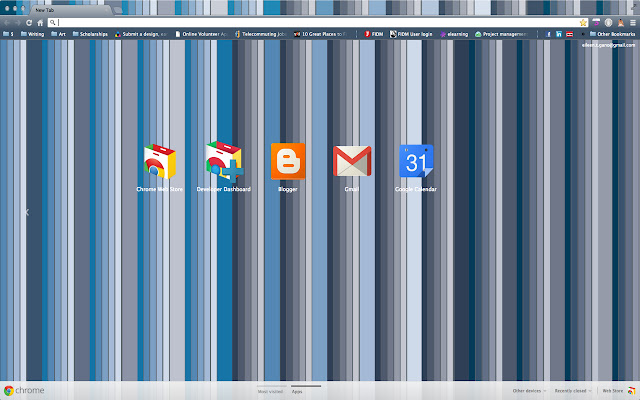This screenshot has width=640, height=400.
Task: Expand the Other Bookmarks folder
Action: 613,34
